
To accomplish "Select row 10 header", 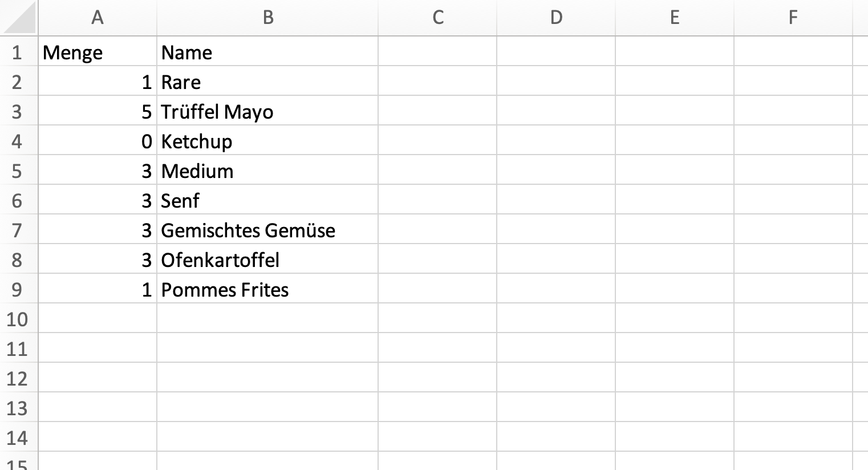I will point(19,318).
